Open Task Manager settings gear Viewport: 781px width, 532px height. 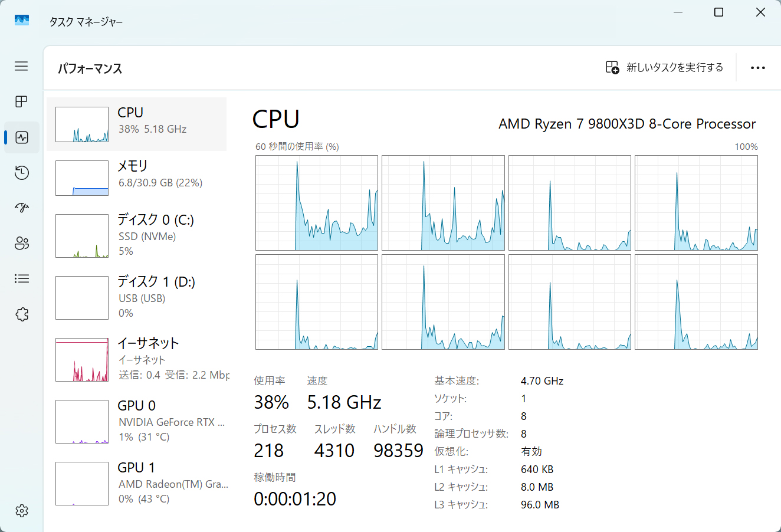coord(22,511)
